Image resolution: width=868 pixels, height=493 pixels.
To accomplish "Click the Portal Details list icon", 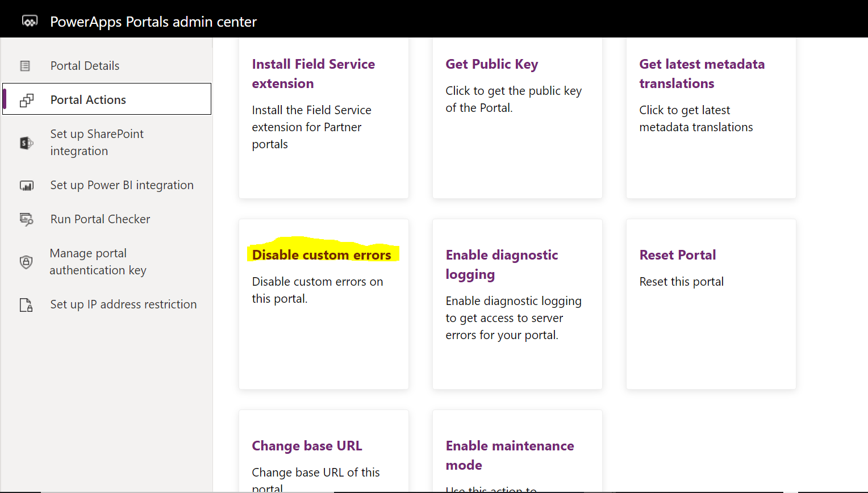I will [x=26, y=66].
